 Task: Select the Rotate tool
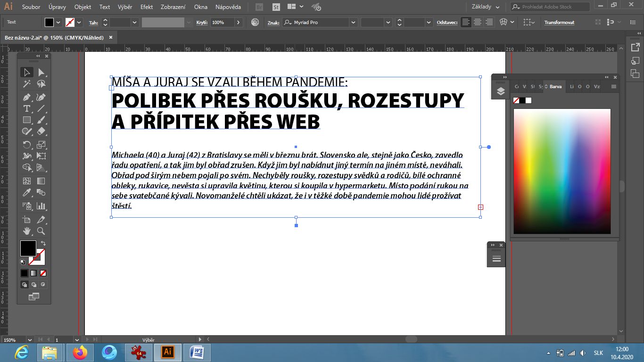27,145
